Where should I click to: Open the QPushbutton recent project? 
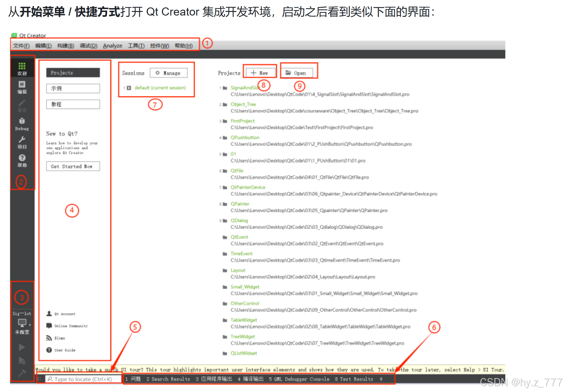245,137
